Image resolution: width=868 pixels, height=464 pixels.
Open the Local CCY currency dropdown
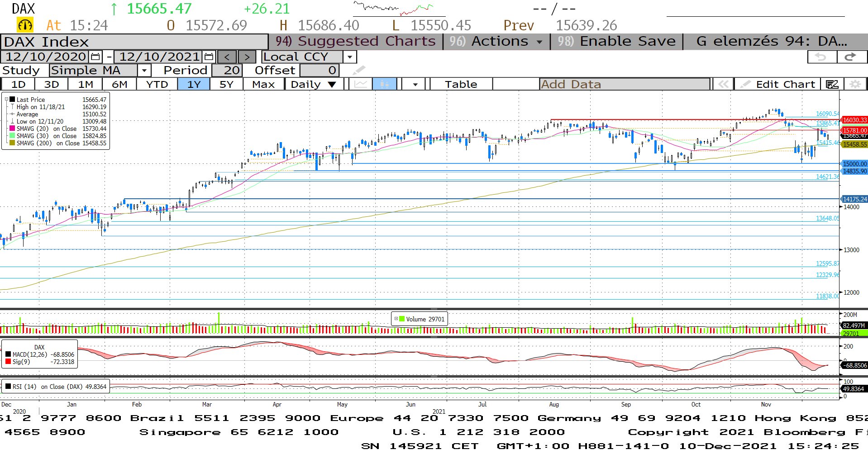(x=349, y=57)
